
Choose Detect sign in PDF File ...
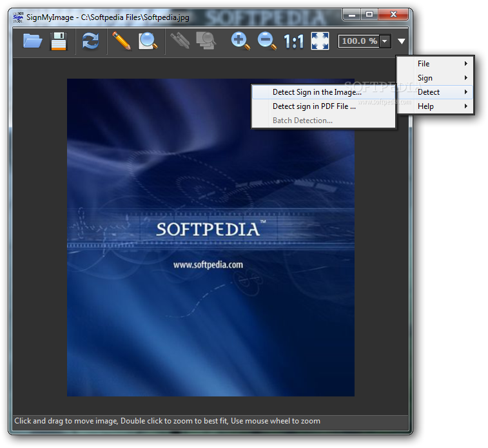pos(324,106)
